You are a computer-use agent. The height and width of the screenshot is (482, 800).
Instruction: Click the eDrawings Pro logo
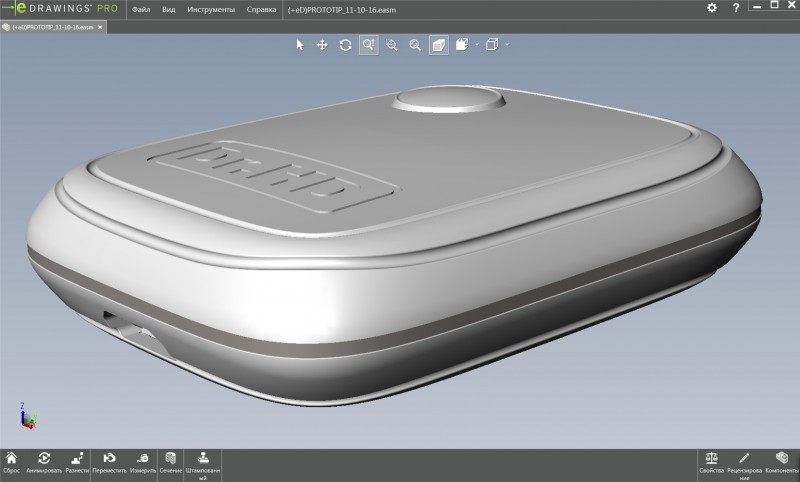[x=60, y=8]
